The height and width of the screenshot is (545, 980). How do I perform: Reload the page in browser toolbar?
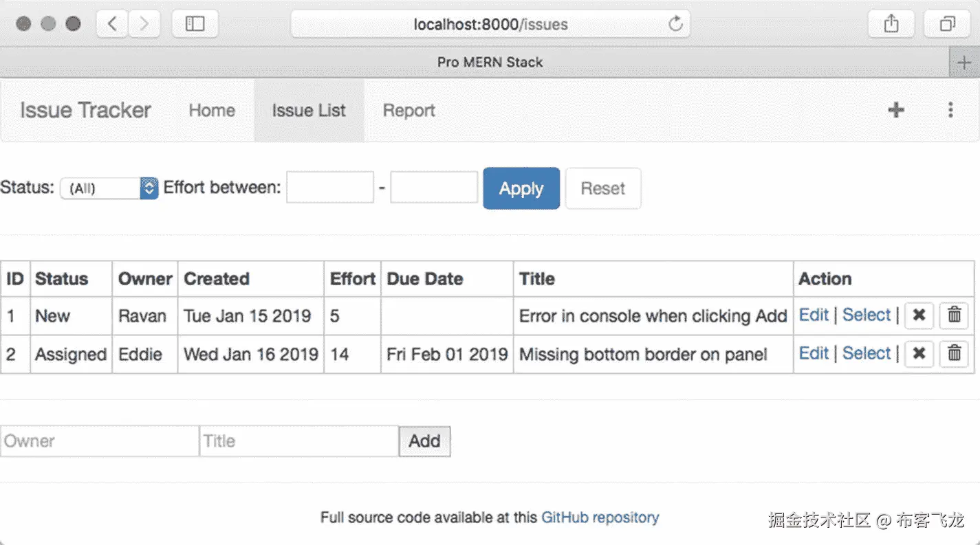tap(675, 25)
